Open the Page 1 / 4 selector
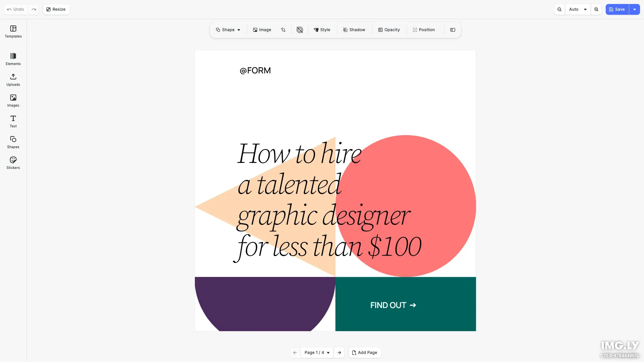The image size is (644, 362). tap(317, 352)
